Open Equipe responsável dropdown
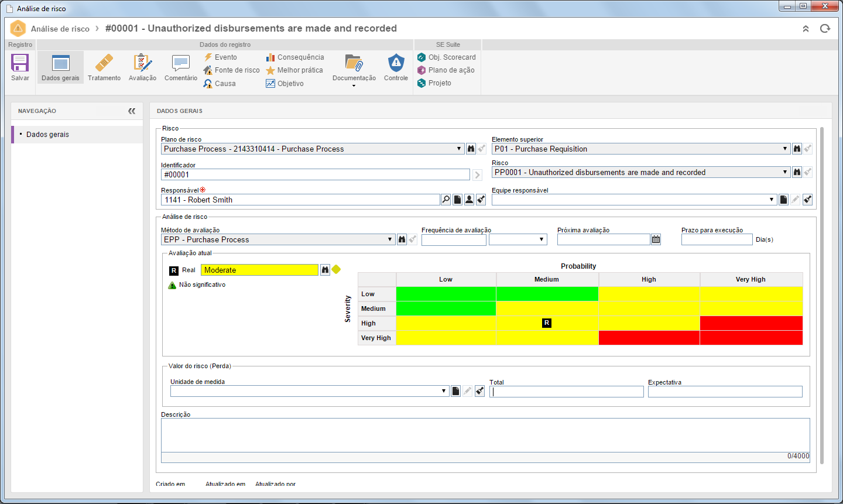The image size is (843, 504). [x=772, y=200]
